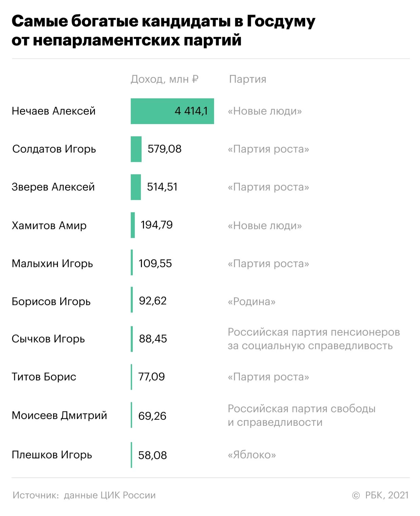Image resolution: width=420 pixels, height=516 pixels.
Task: Click the value 88,45 for Сычков Игорь
Action: 153,339
